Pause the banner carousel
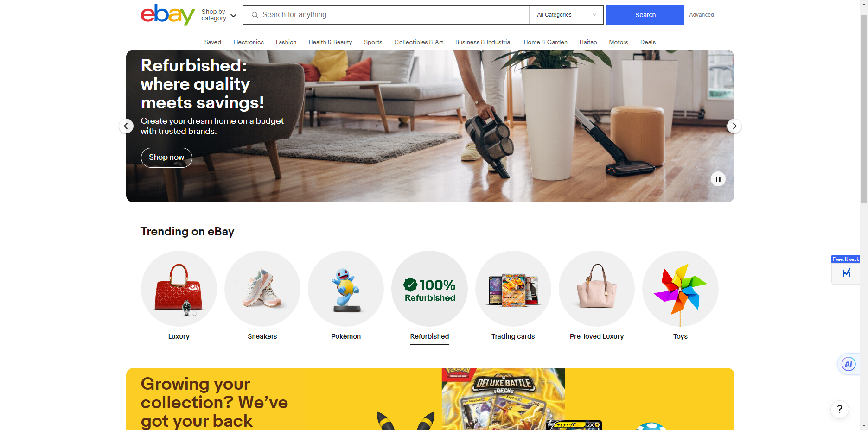The image size is (868, 430). 718,179
